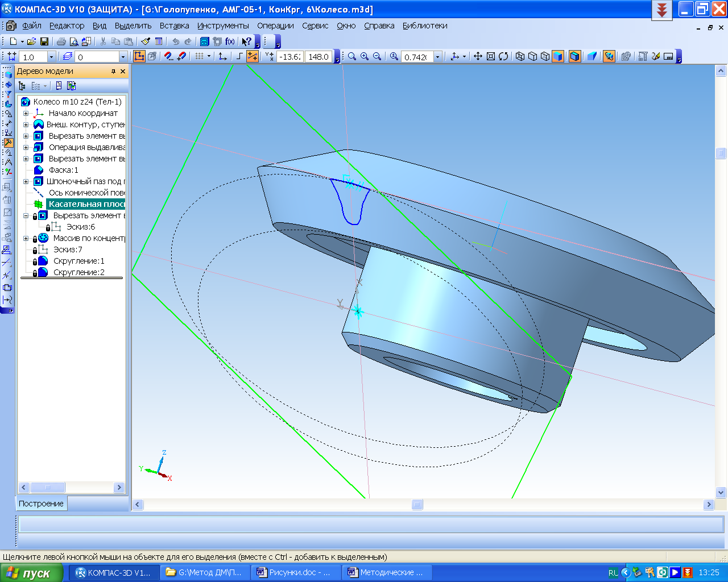Click the tree display mode icon in model tree
The image size is (728, 582).
pos(22,86)
